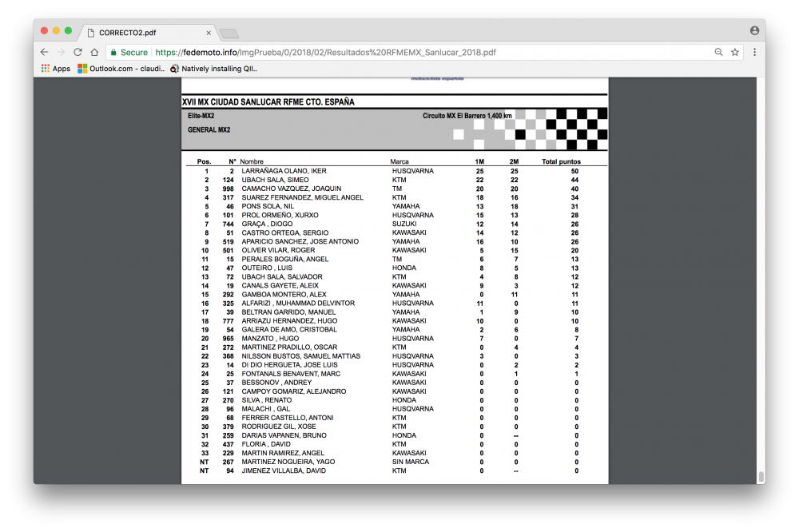Select rider name 'CASTRO ORTEGA, SERGIO'
This screenshot has width=799, height=532.
[285, 232]
